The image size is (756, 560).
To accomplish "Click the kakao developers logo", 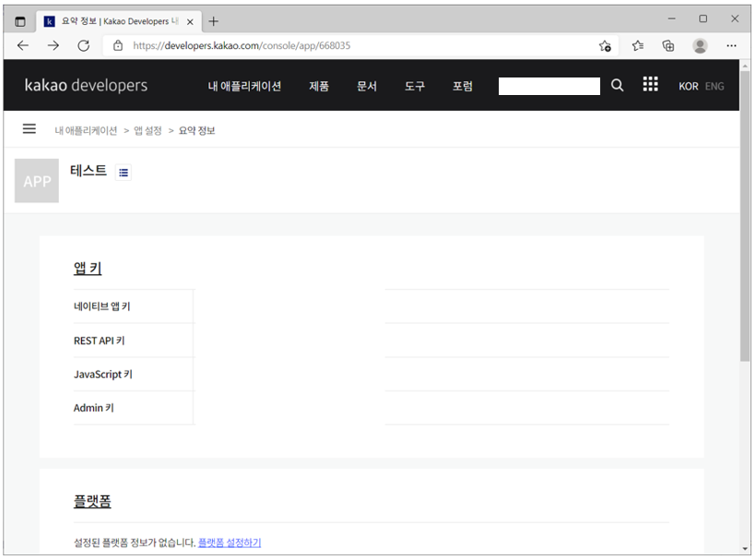I will [86, 86].
